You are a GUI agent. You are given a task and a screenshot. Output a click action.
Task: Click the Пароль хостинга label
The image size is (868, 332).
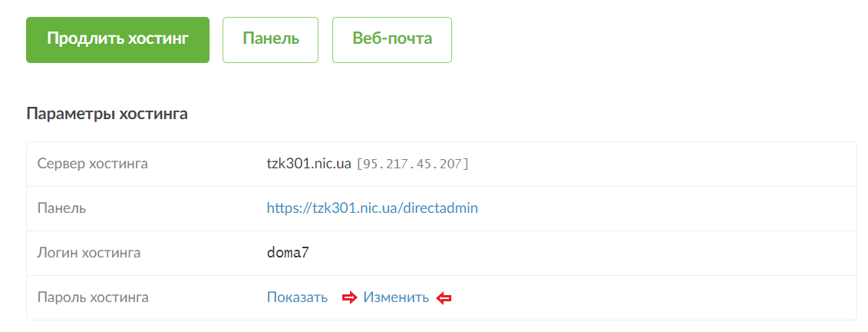[93, 297]
